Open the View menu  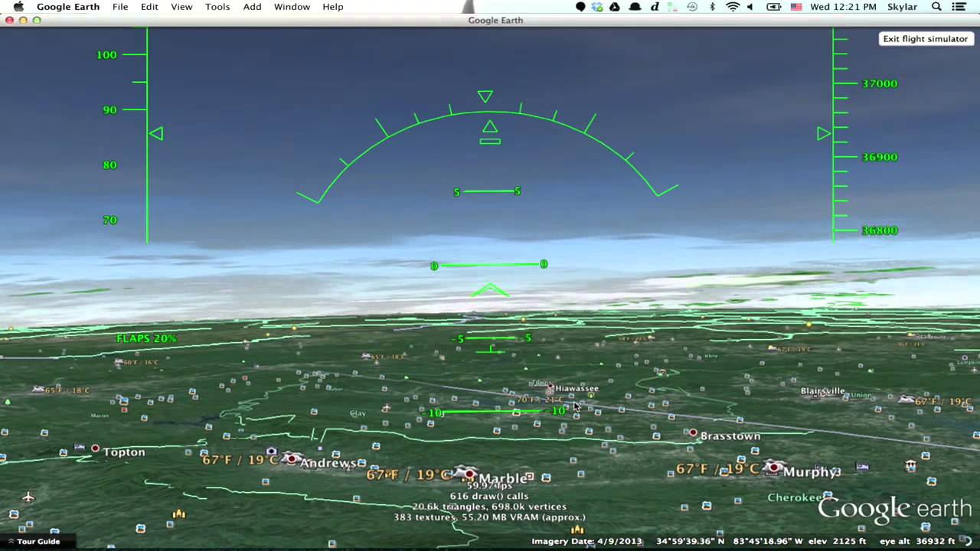[x=181, y=7]
